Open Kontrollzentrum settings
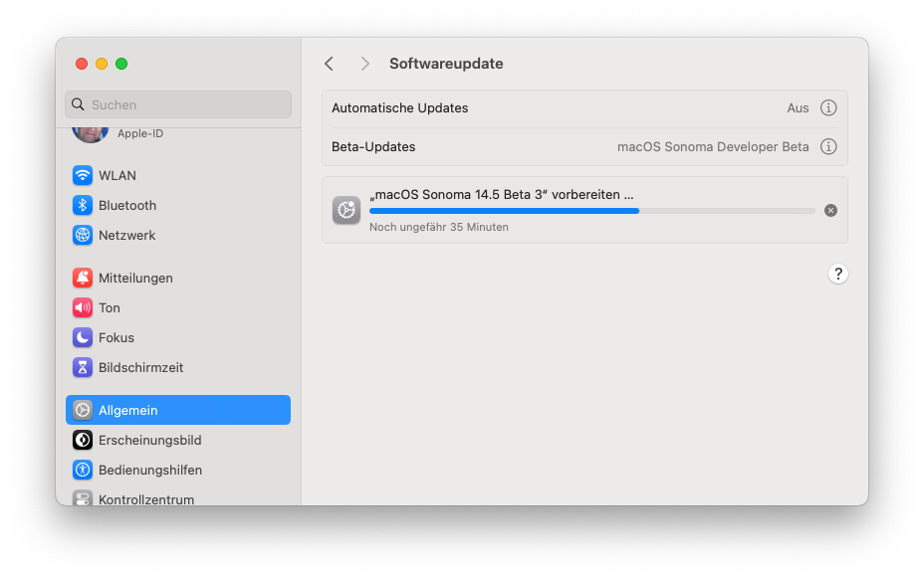 pos(145,499)
